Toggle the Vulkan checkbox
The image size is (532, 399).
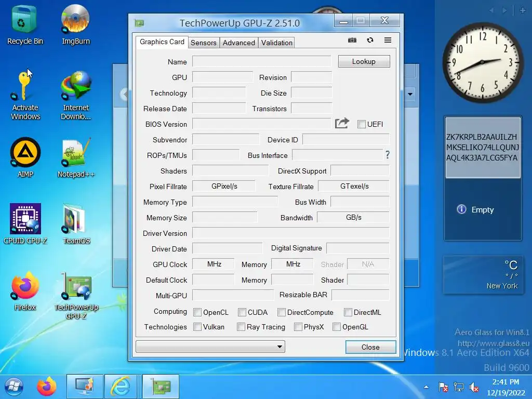(x=197, y=327)
